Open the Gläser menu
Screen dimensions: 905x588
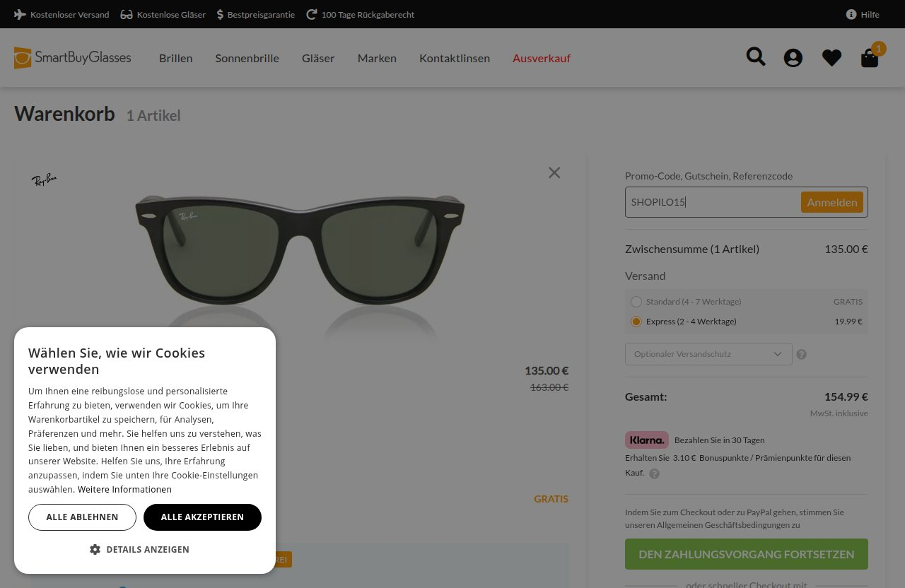(318, 58)
